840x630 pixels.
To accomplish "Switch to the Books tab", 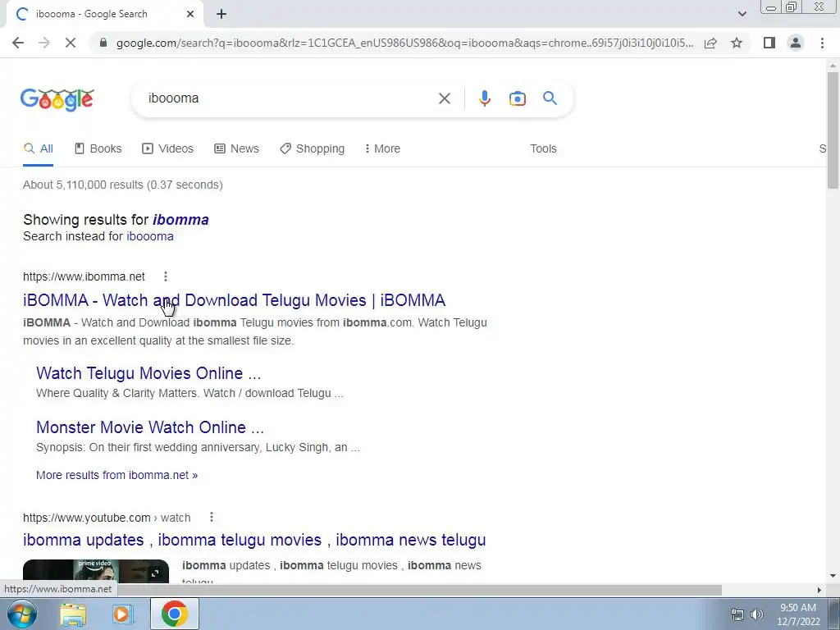I will point(98,149).
